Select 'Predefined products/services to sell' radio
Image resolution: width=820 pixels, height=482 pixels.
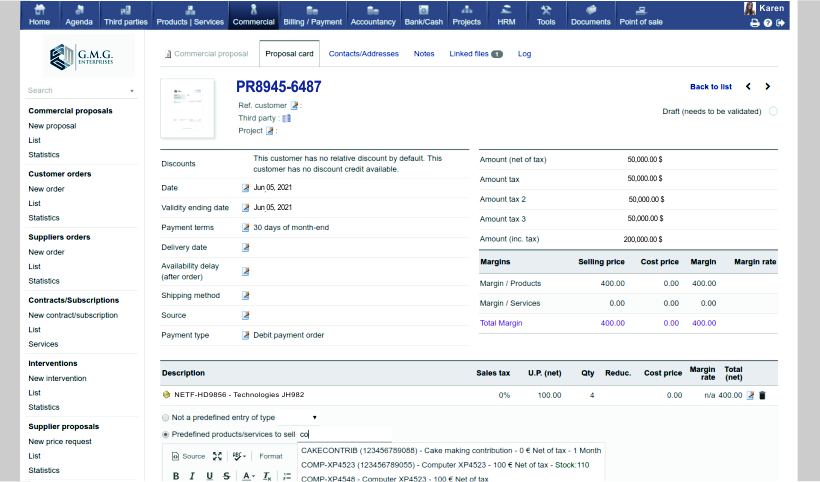pos(166,434)
